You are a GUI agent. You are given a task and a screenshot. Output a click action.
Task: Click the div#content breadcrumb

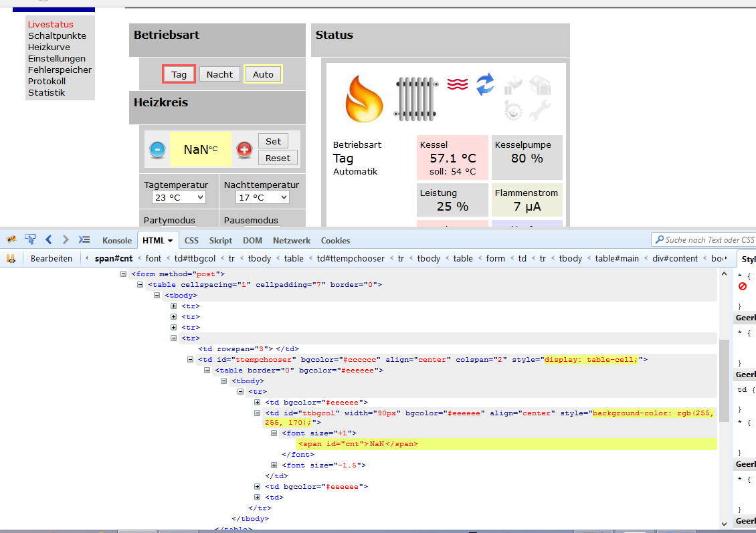point(675,259)
